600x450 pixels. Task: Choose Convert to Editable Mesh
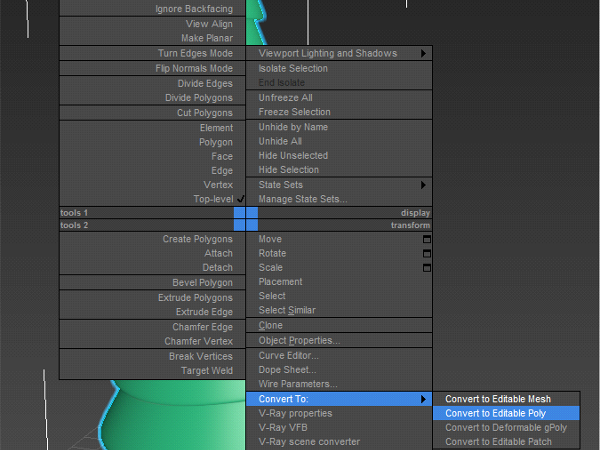point(506,399)
